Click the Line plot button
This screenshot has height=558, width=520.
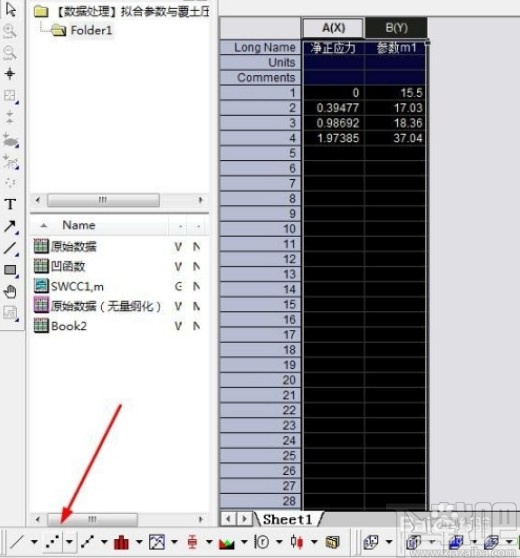pos(17,542)
